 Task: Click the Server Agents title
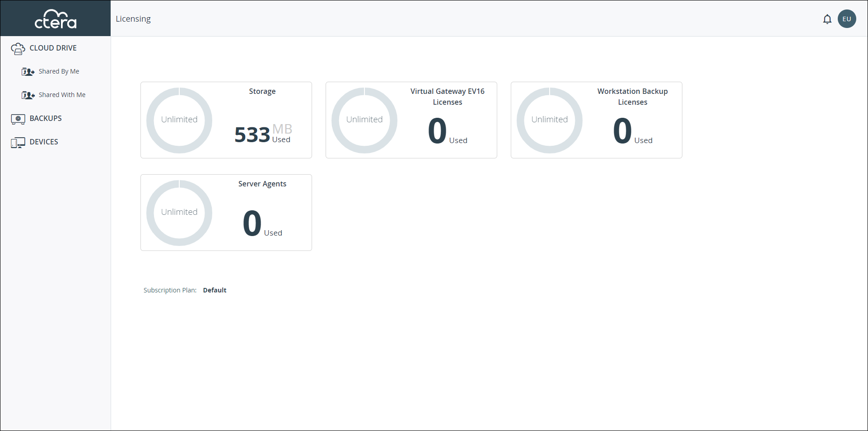pyautogui.click(x=262, y=184)
